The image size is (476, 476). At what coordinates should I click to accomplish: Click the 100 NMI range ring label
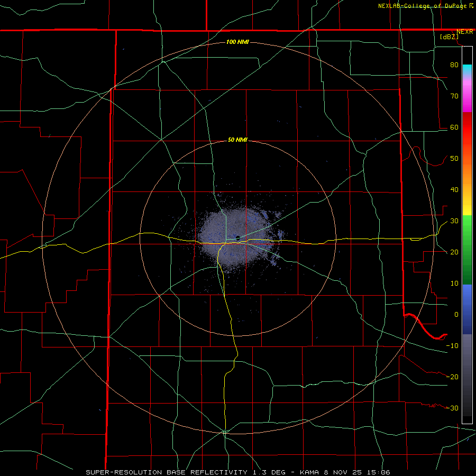237,42
